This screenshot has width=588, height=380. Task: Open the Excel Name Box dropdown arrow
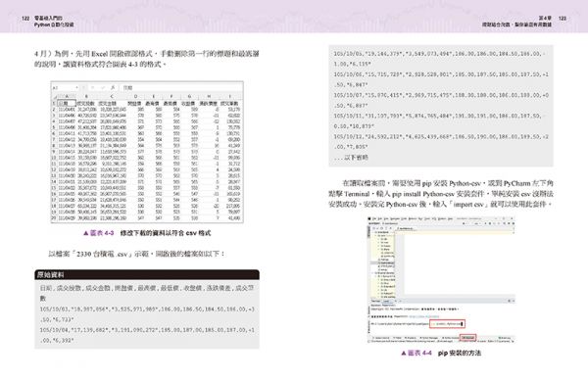(76, 88)
